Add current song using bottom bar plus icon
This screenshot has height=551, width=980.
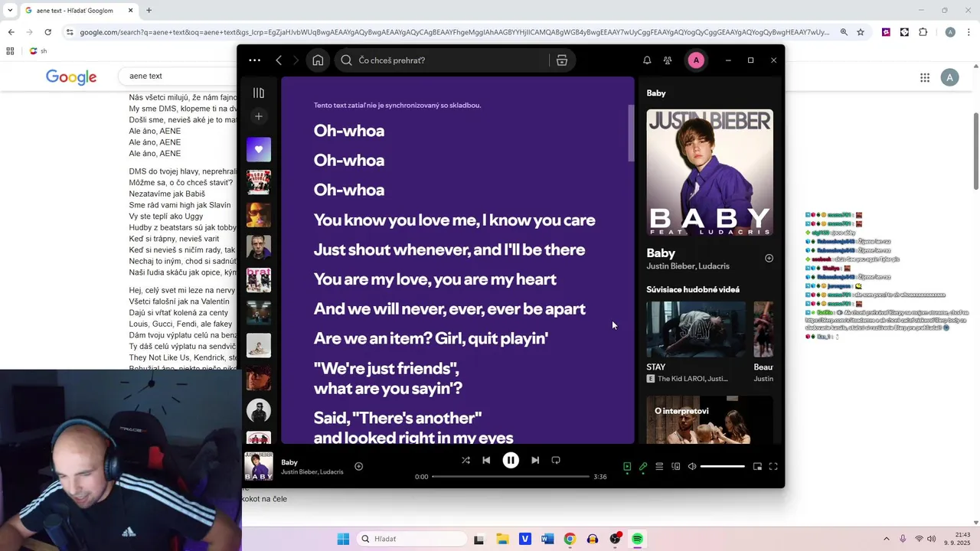pos(358,466)
